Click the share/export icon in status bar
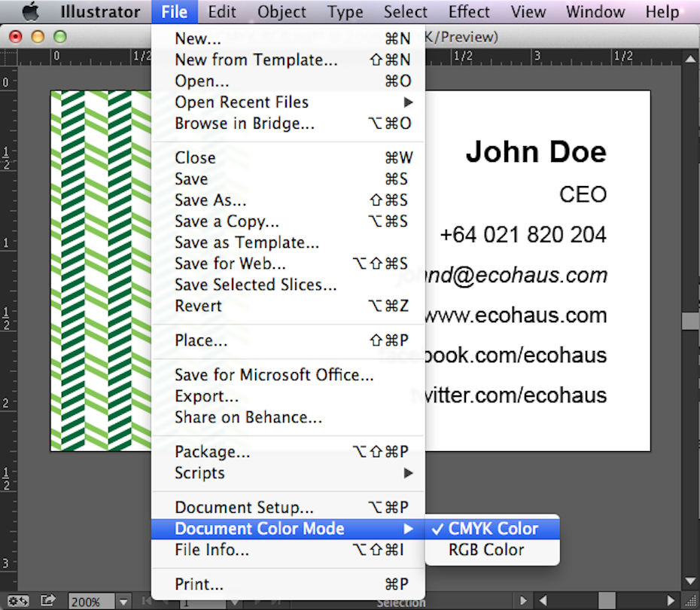 pos(48,601)
